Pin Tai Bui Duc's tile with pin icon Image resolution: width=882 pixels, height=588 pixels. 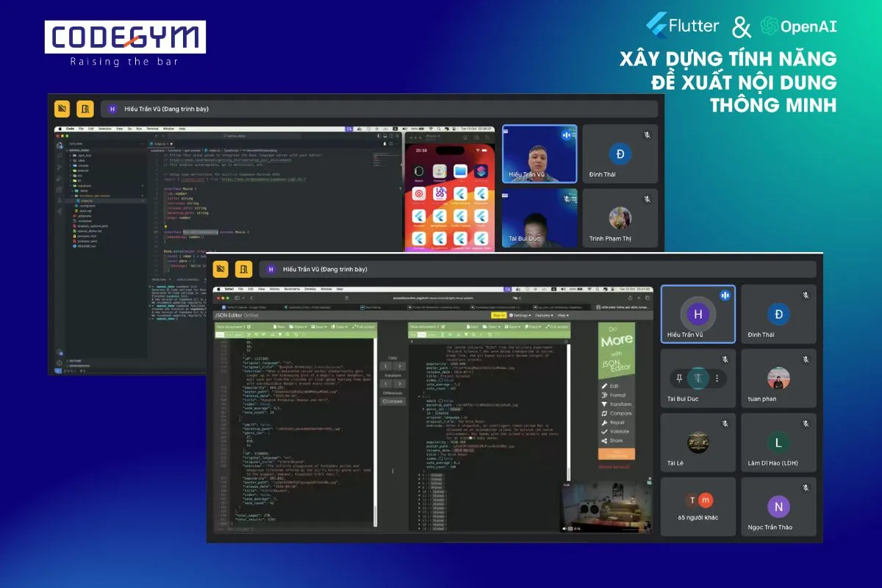coord(678,379)
